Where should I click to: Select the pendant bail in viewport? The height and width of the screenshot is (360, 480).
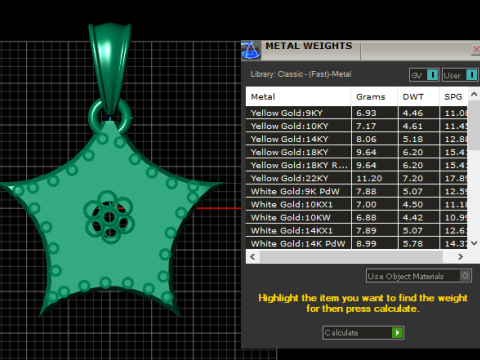coord(109,67)
